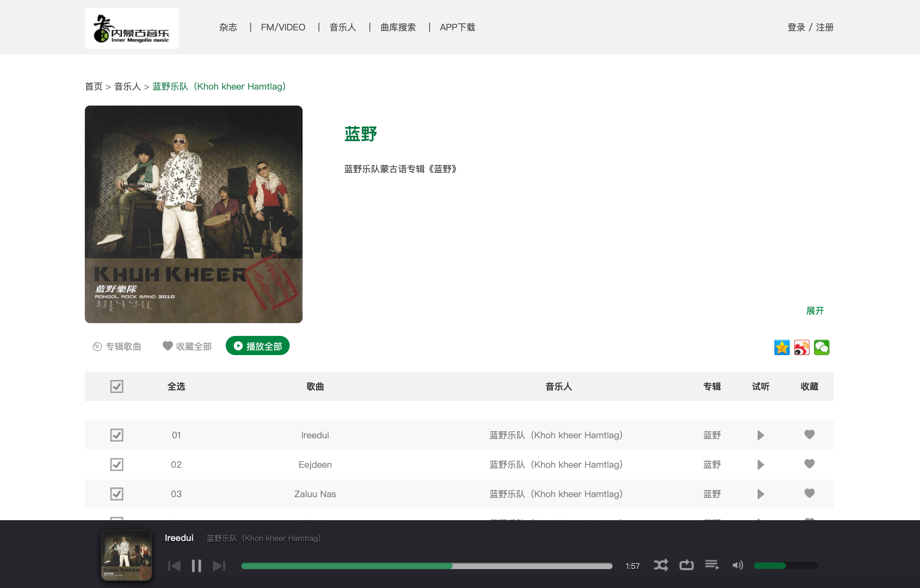920x588 pixels.
Task: Open FM/VIDEO navigation item
Action: [x=283, y=27]
